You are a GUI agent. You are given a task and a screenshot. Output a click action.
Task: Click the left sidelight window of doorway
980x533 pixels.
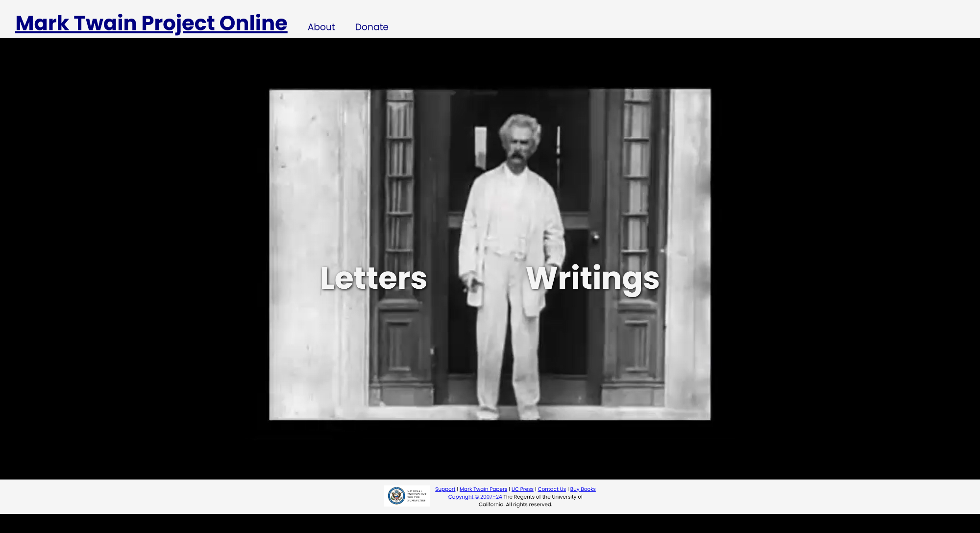(x=399, y=177)
